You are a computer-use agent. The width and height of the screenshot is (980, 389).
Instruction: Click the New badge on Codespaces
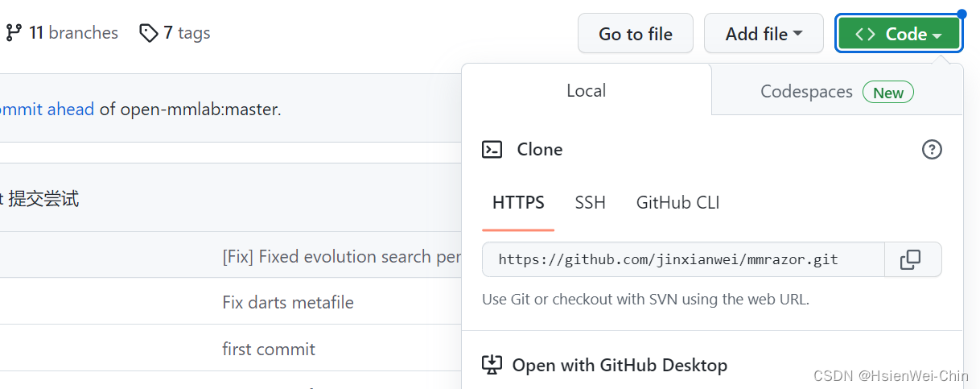pyautogui.click(x=888, y=92)
